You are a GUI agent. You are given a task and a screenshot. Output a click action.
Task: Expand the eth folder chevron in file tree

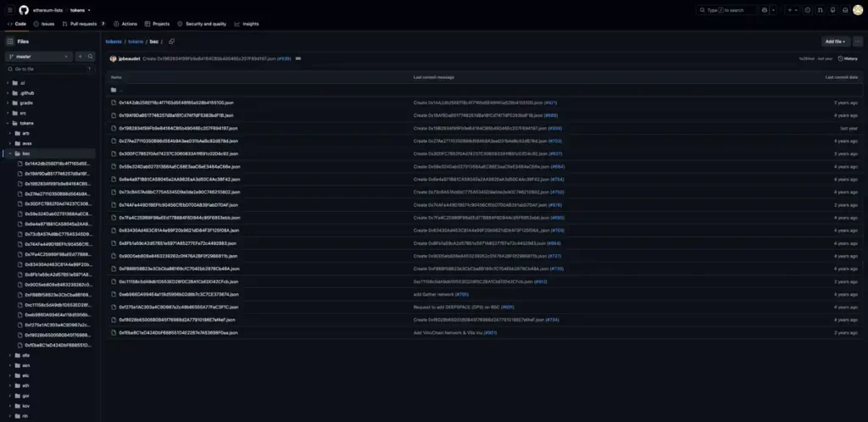click(10, 386)
